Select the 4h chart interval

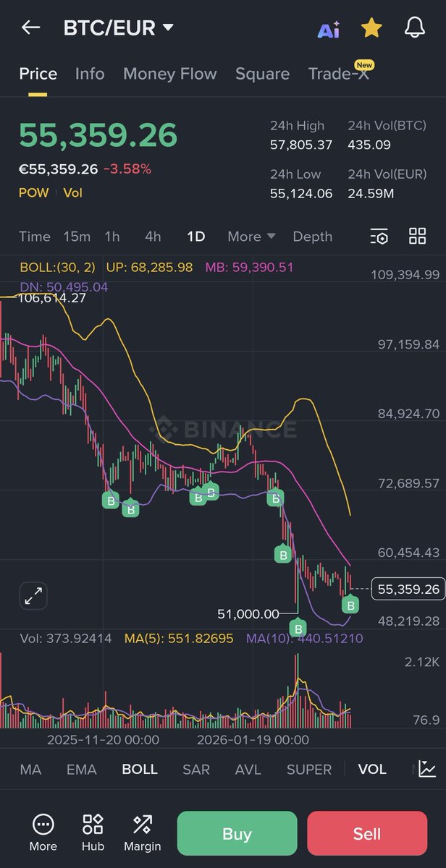tap(153, 237)
